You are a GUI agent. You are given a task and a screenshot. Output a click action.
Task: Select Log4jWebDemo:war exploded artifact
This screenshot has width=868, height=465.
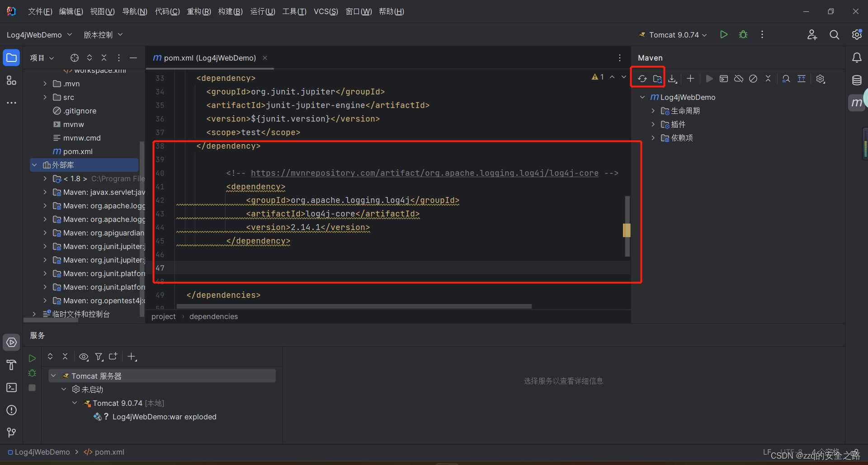[164, 417]
